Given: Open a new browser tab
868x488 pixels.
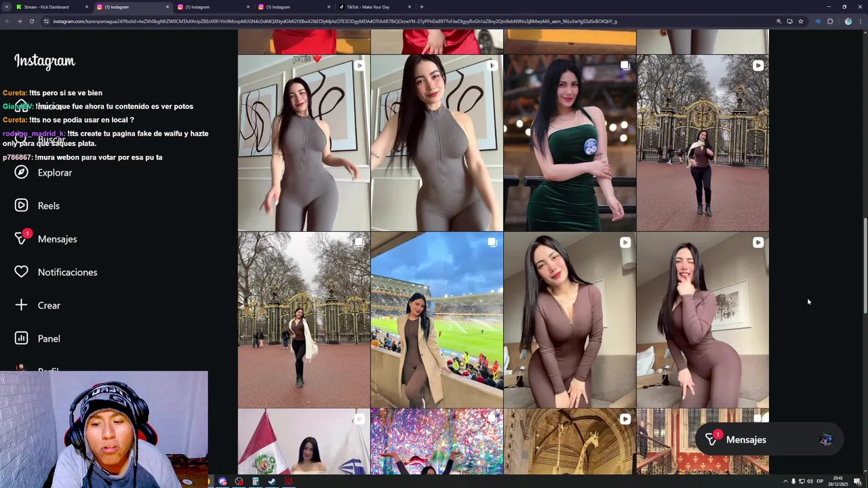Looking at the screenshot, I should (422, 7).
